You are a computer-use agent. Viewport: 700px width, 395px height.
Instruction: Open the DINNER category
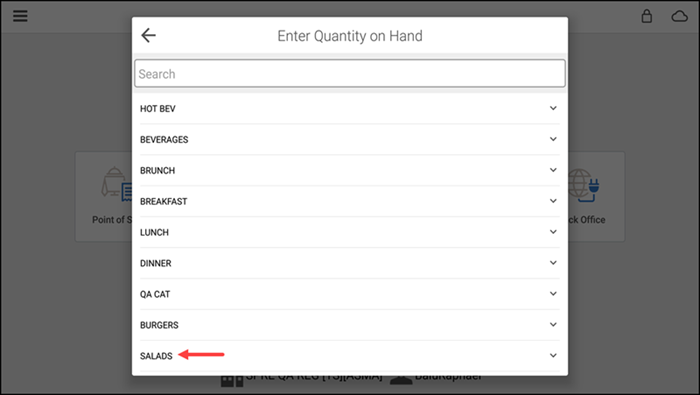350,263
